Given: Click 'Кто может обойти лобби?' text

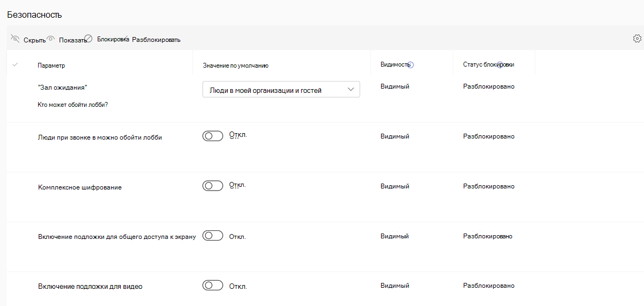Looking at the screenshot, I should pyautogui.click(x=72, y=105).
